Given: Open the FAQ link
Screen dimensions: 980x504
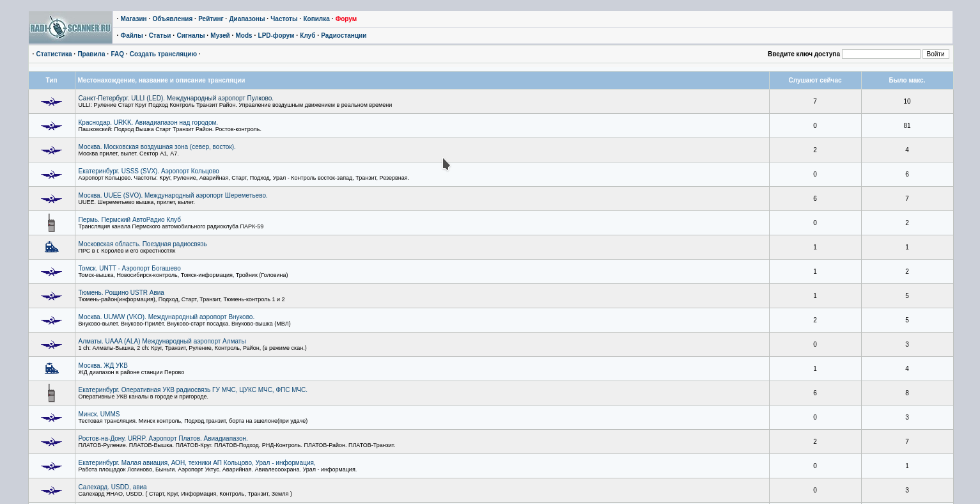Looking at the screenshot, I should (x=118, y=54).
